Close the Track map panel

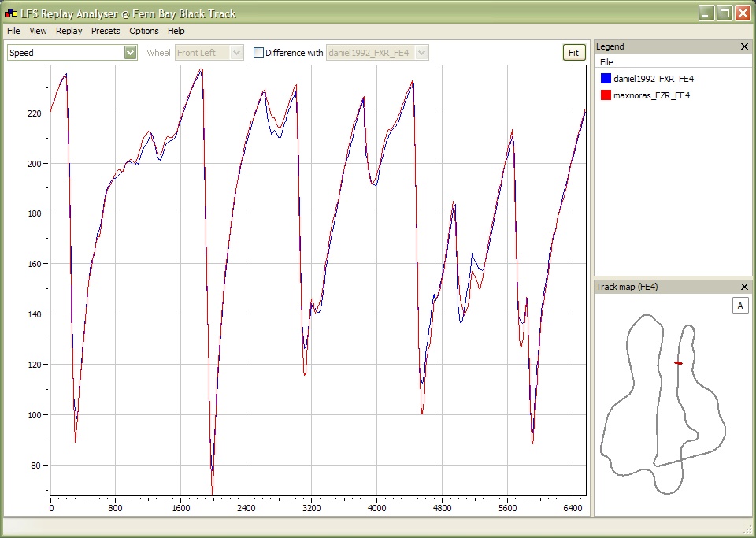(x=744, y=287)
